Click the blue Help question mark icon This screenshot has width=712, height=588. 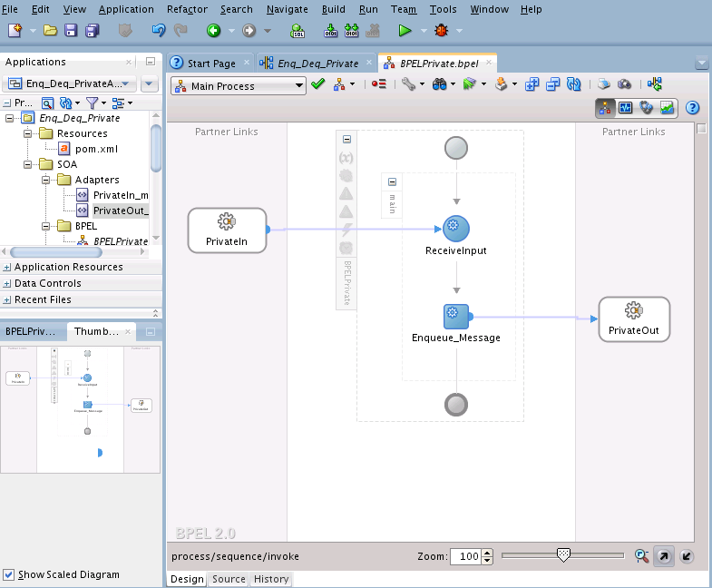click(x=692, y=108)
